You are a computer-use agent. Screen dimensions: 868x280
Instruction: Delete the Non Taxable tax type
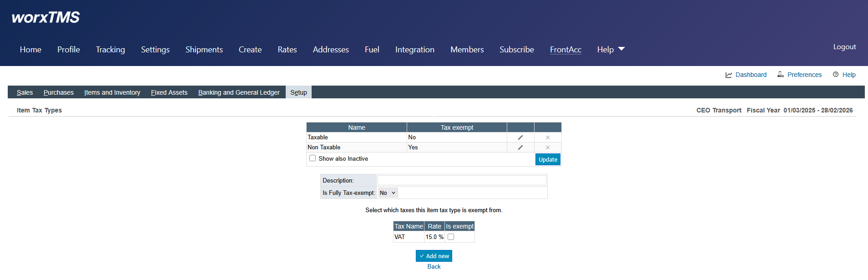coord(547,148)
